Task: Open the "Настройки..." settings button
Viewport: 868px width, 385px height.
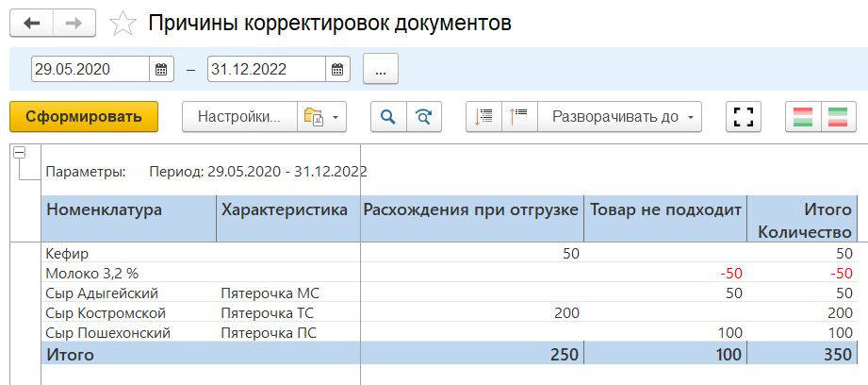Action: pyautogui.click(x=239, y=117)
